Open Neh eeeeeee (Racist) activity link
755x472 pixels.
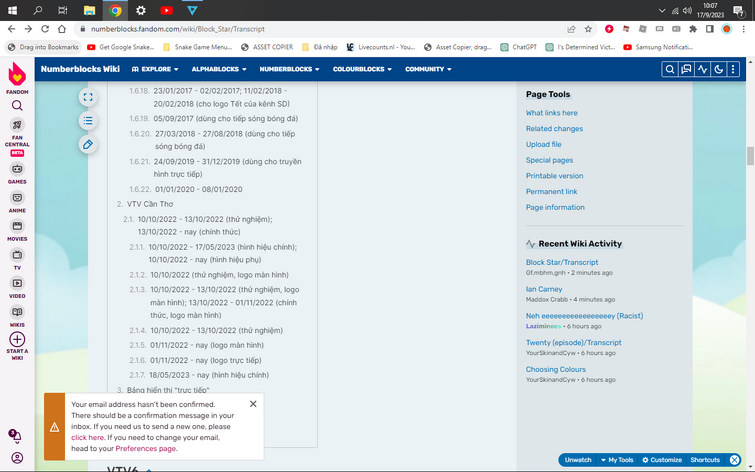[584, 316]
